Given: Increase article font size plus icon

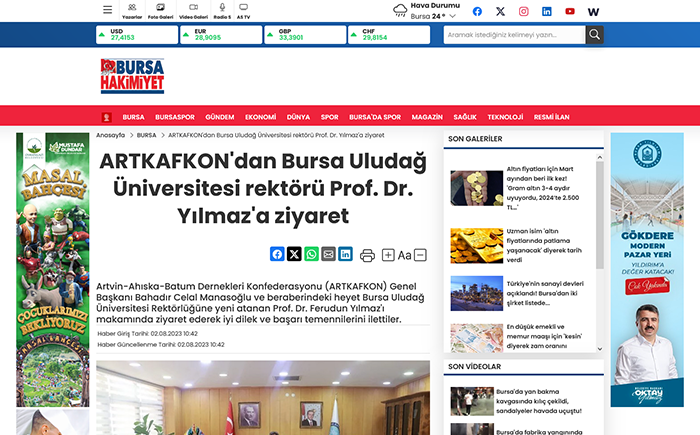Looking at the screenshot, I should tap(388, 255).
